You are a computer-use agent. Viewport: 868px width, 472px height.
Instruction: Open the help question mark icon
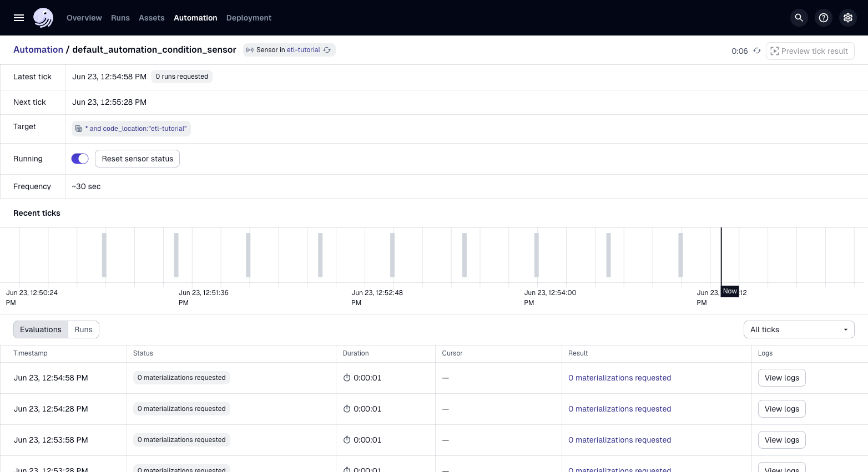pos(824,18)
